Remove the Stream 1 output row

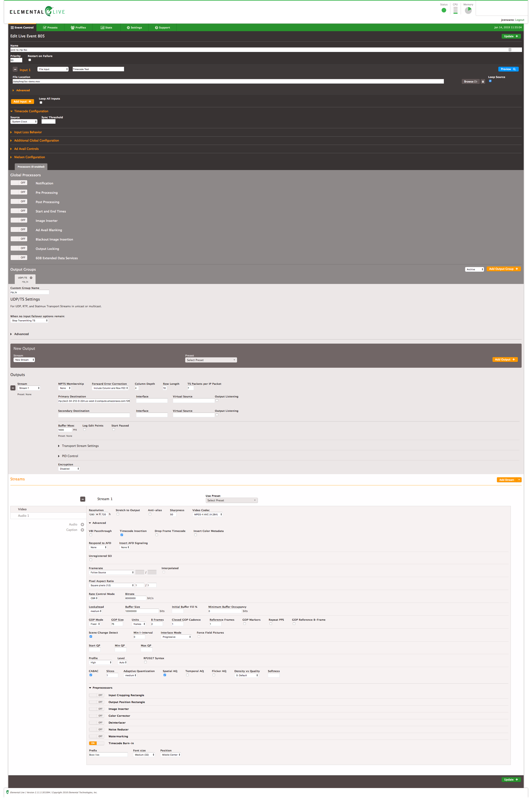13,388
